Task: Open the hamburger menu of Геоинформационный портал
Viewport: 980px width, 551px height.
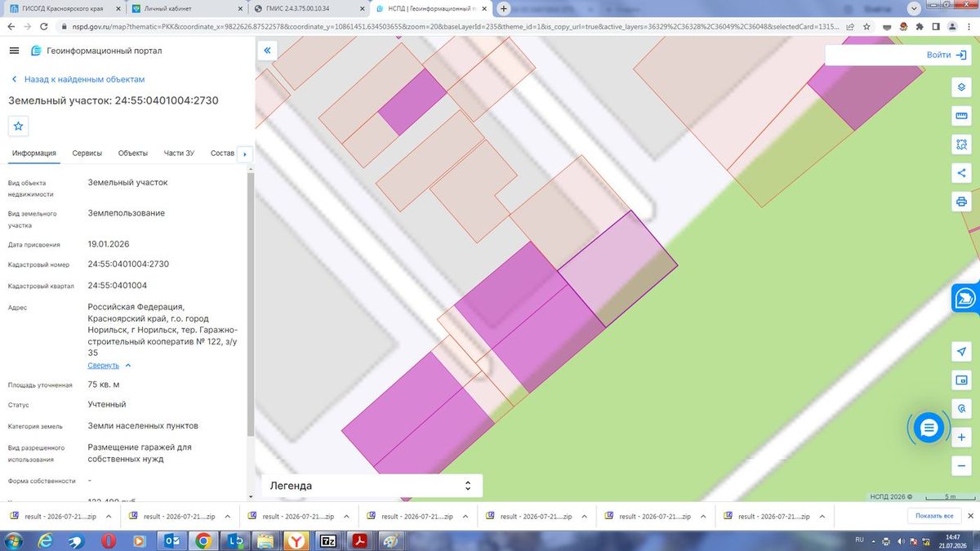Action: click(14, 51)
